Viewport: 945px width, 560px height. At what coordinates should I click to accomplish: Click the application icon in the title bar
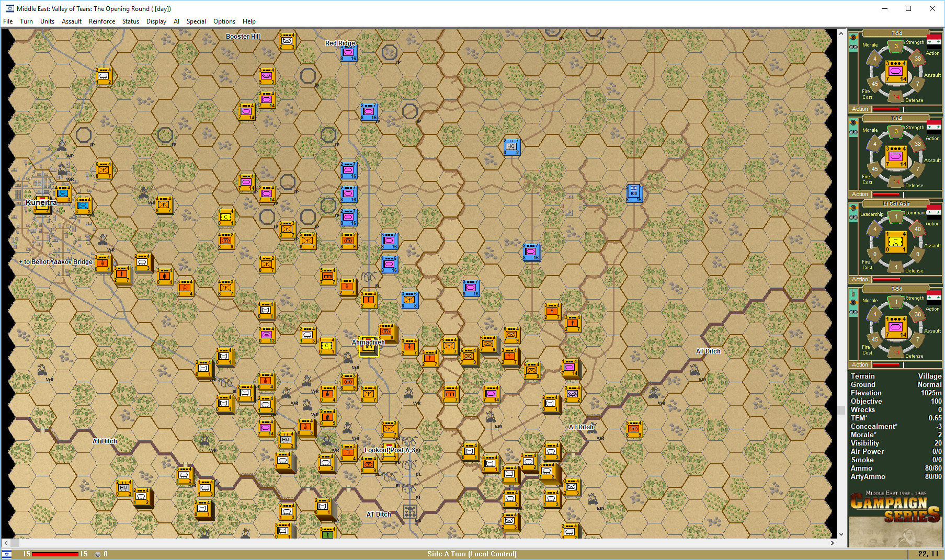[9, 8]
